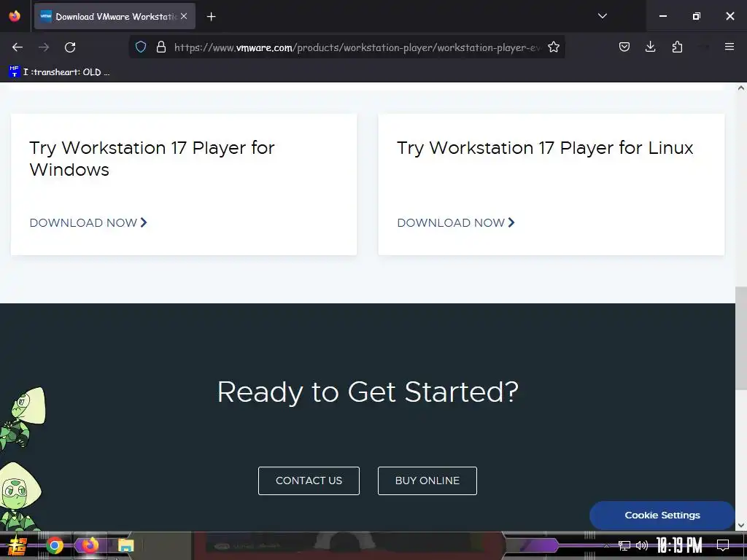The width and height of the screenshot is (747, 560).
Task: Open the transheart bookmark in toolbar
Action: [60, 72]
